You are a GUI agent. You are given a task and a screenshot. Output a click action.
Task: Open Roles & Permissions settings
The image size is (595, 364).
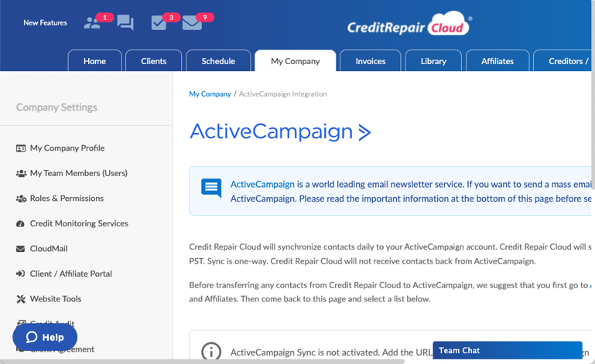pyautogui.click(x=66, y=199)
